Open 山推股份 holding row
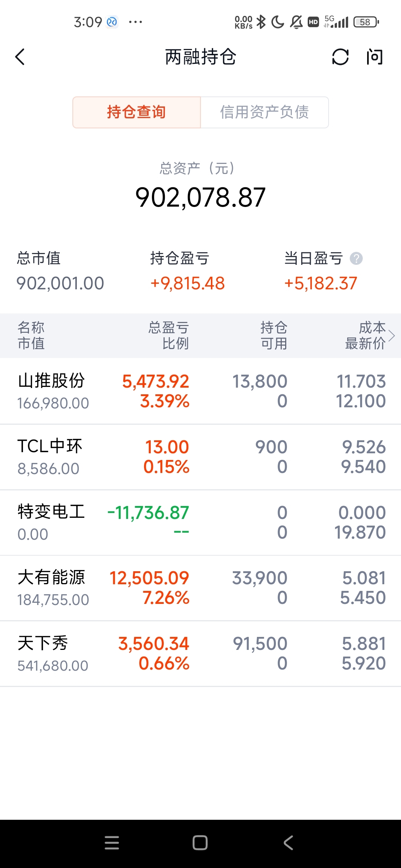This screenshot has width=401, height=868. click(200, 391)
